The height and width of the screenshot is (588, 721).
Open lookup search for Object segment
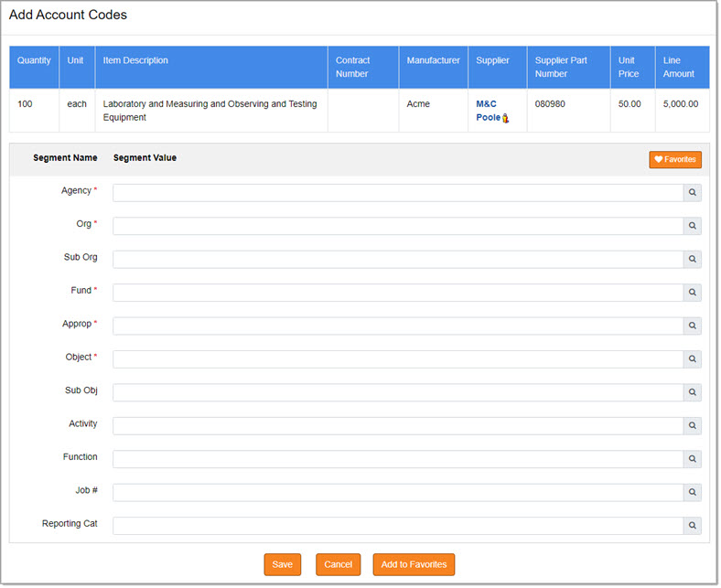692,359
